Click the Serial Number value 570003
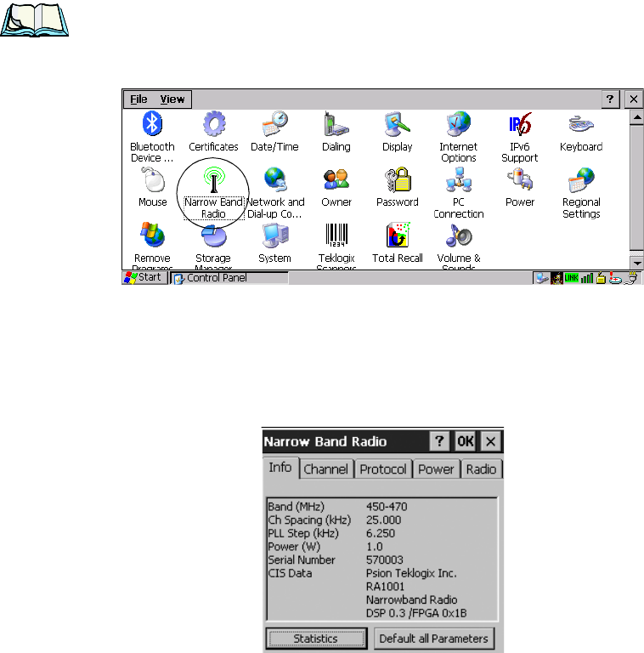Viewport: 644px width, 653px height. tap(384, 559)
